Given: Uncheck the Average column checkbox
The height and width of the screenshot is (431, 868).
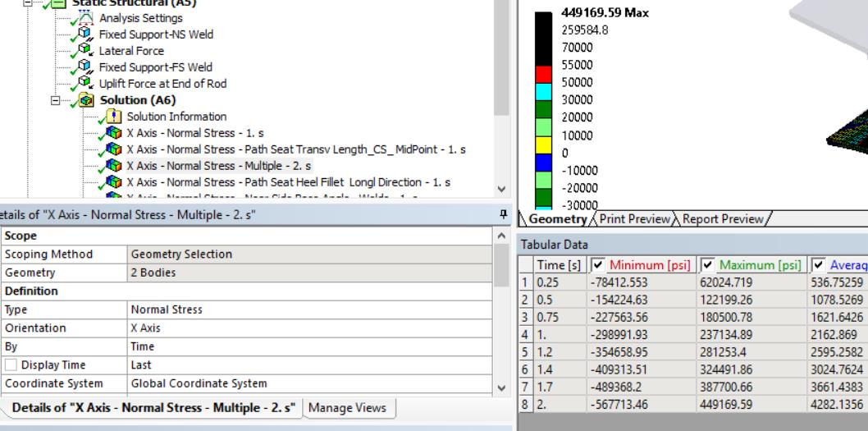Looking at the screenshot, I should [819, 265].
